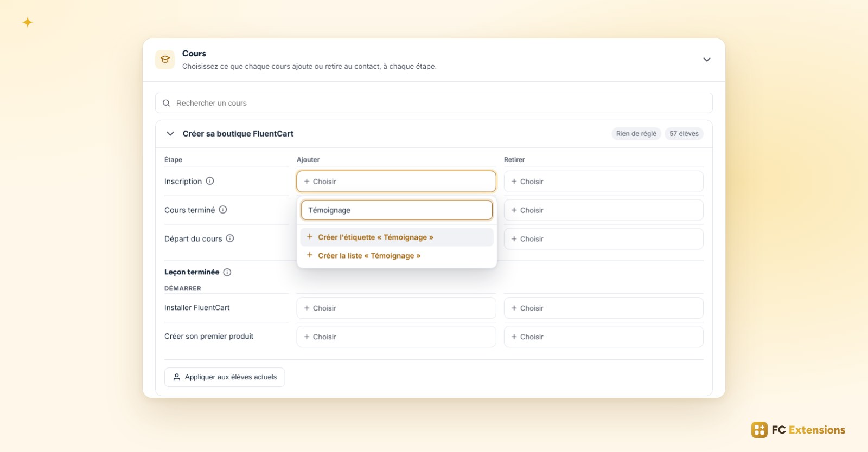Select Créer la liste « Témoignage »

[397, 256]
